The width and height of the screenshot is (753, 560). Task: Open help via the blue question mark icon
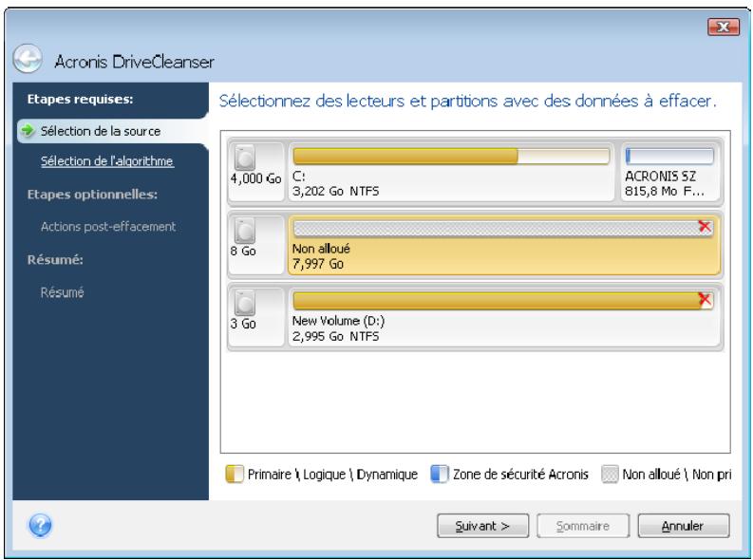[40, 526]
